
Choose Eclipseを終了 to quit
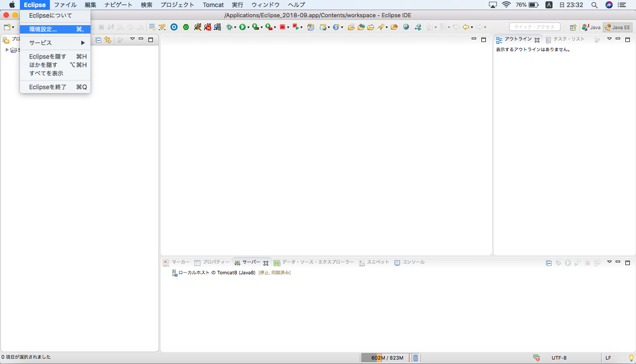(55, 87)
